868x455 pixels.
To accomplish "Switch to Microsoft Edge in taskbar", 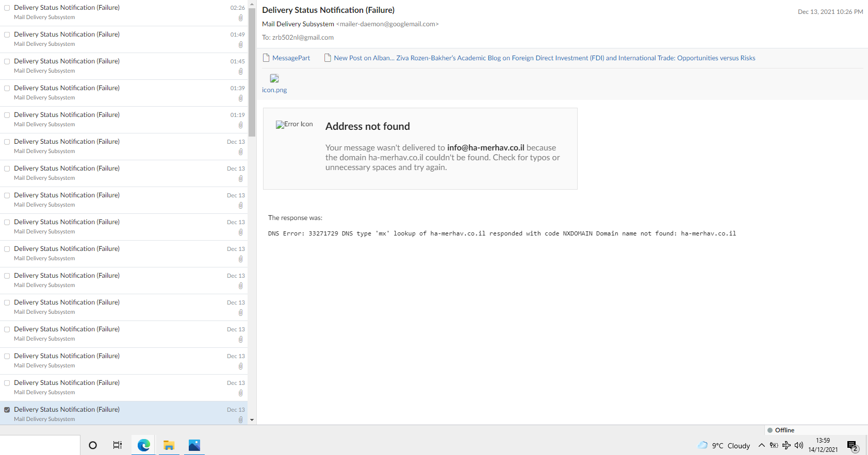I will [x=143, y=445].
